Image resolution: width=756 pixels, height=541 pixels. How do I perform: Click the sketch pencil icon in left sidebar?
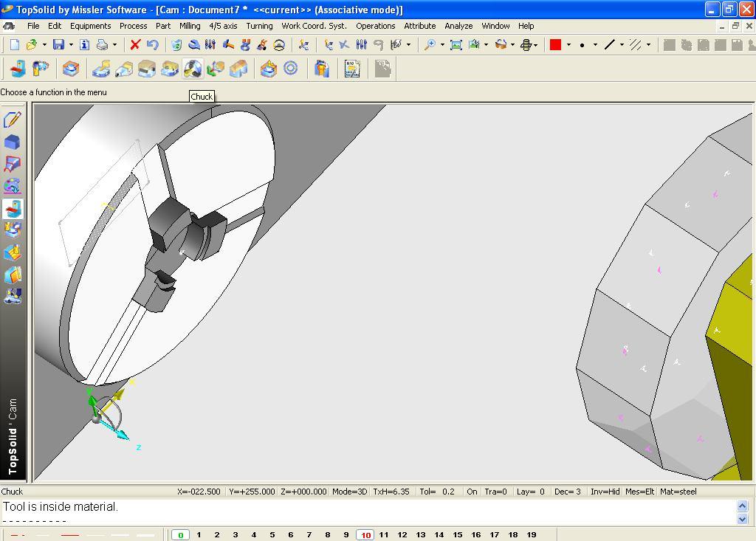pos(12,119)
